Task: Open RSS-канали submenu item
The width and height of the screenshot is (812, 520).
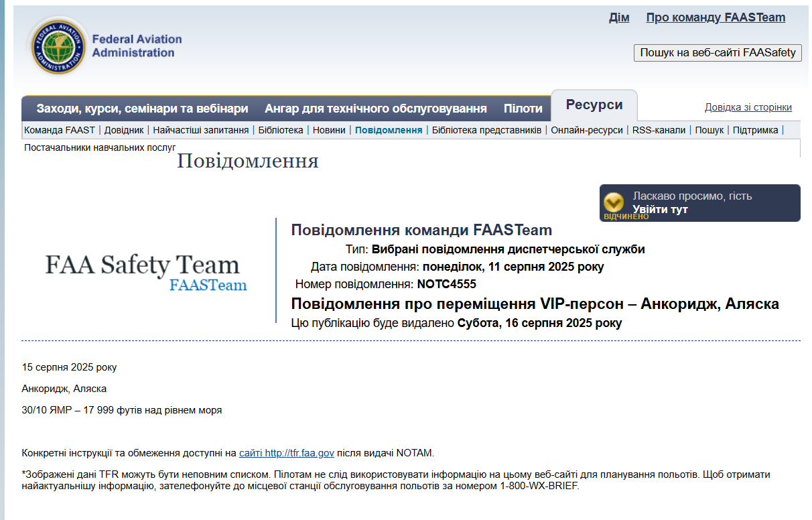Action: coord(659,130)
